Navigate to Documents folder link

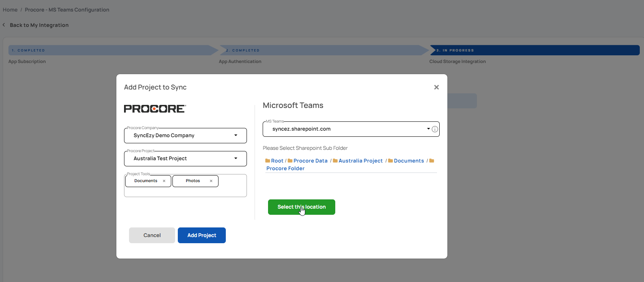409,161
